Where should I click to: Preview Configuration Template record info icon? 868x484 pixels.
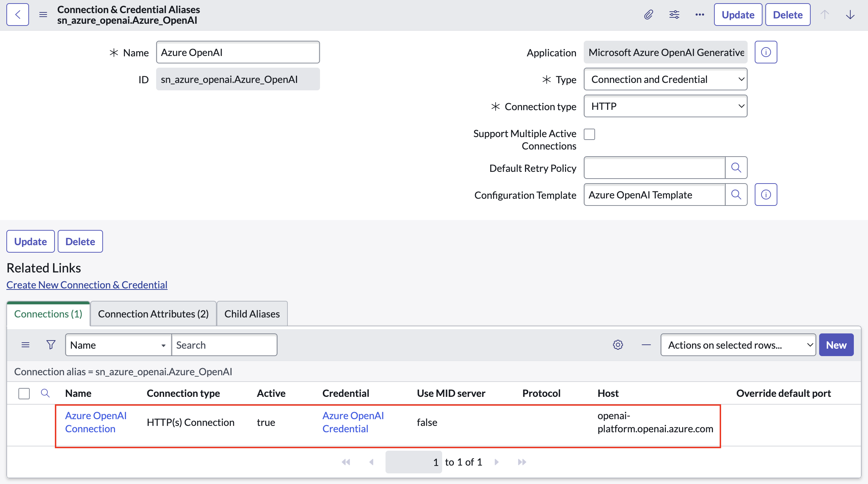tap(766, 195)
